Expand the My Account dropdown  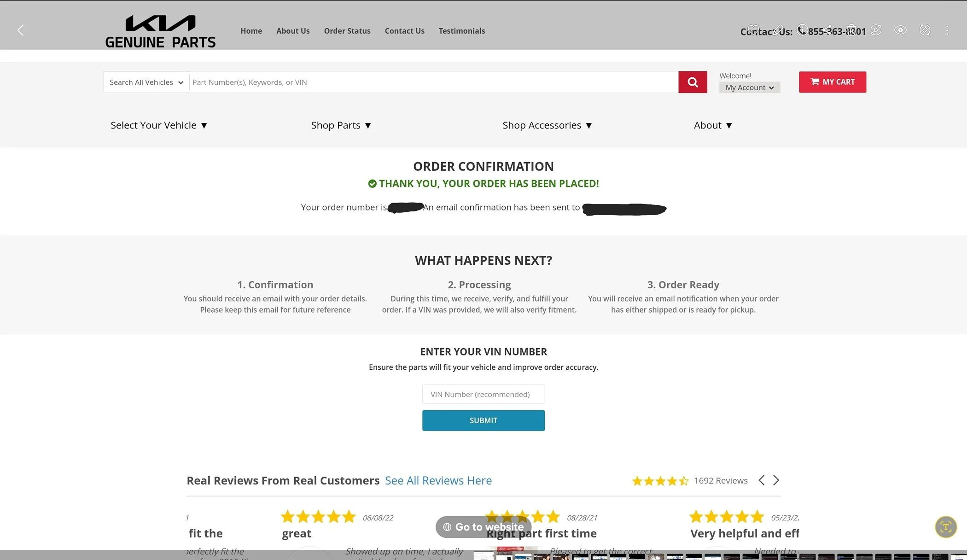point(749,87)
